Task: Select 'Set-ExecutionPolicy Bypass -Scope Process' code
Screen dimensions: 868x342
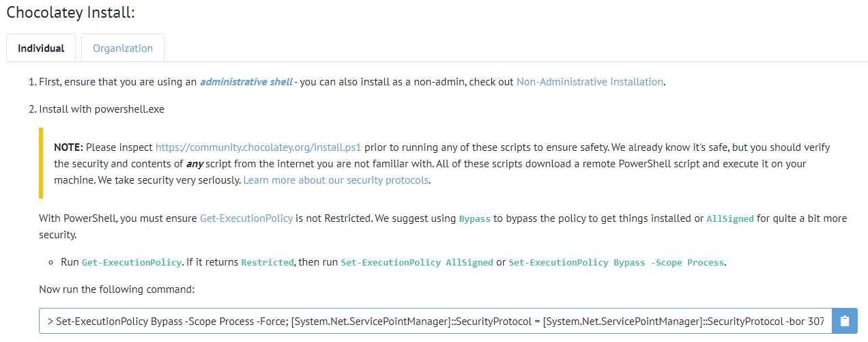Action: (616, 263)
